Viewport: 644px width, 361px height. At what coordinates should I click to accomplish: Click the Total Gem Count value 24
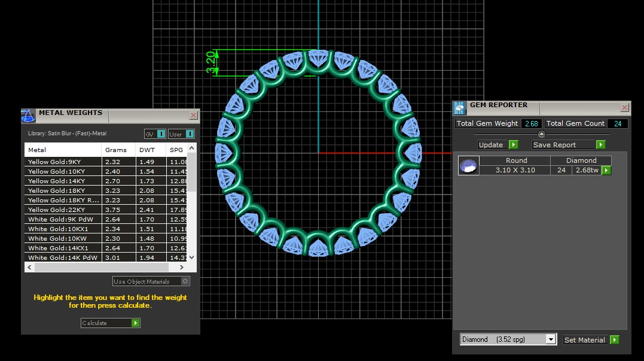[618, 123]
